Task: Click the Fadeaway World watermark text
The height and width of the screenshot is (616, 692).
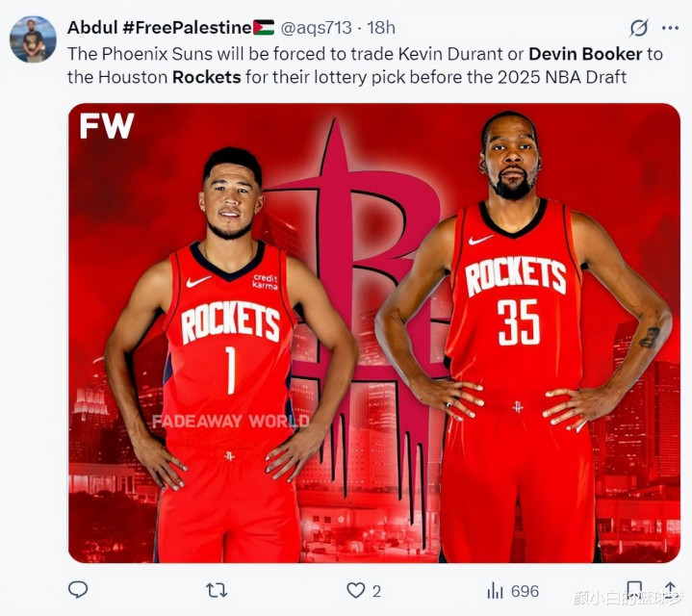Action: click(230, 422)
